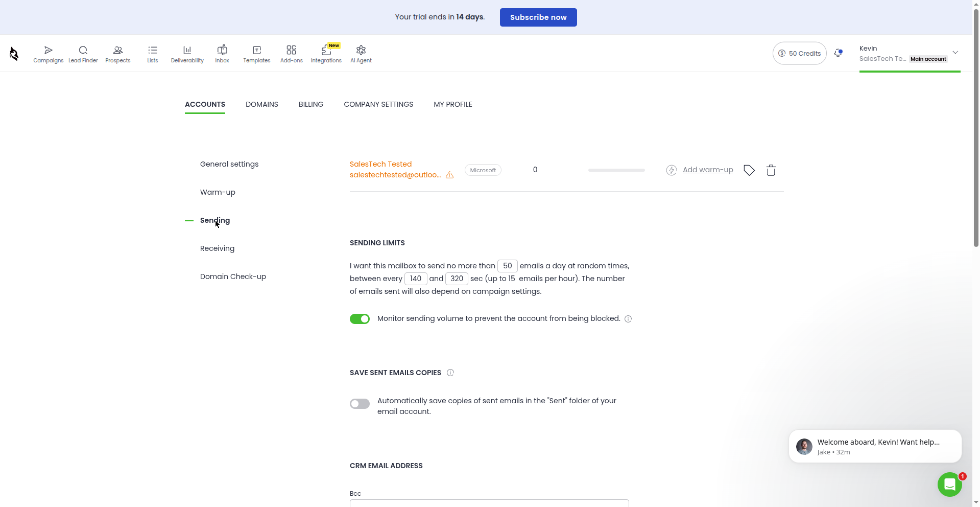Open Templates section

[x=257, y=54]
